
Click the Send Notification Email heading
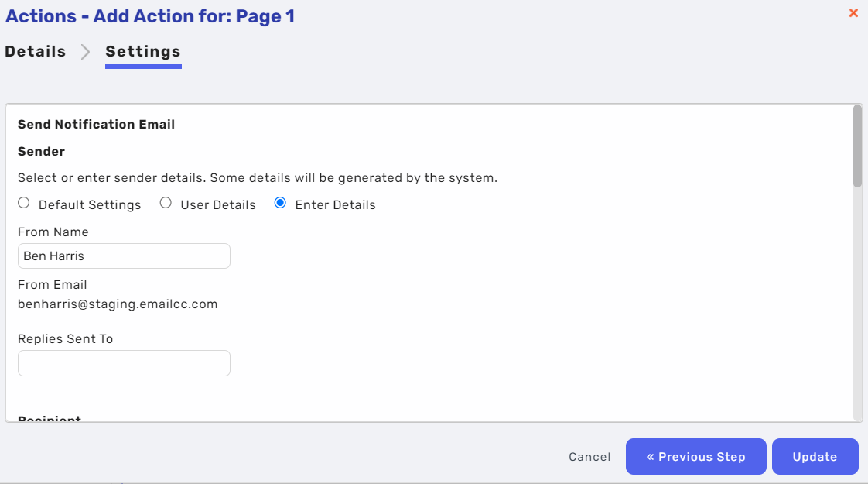click(97, 124)
